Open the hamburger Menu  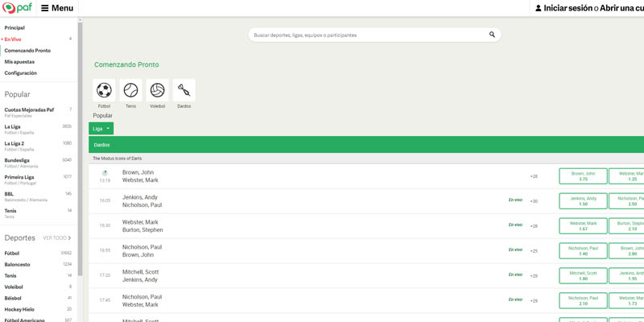pos(57,8)
